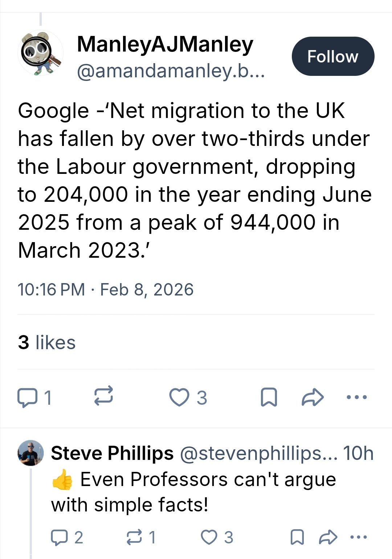Open Steve Phillips' avatar picture
Viewport: 392px width, 559px height.
click(x=30, y=453)
